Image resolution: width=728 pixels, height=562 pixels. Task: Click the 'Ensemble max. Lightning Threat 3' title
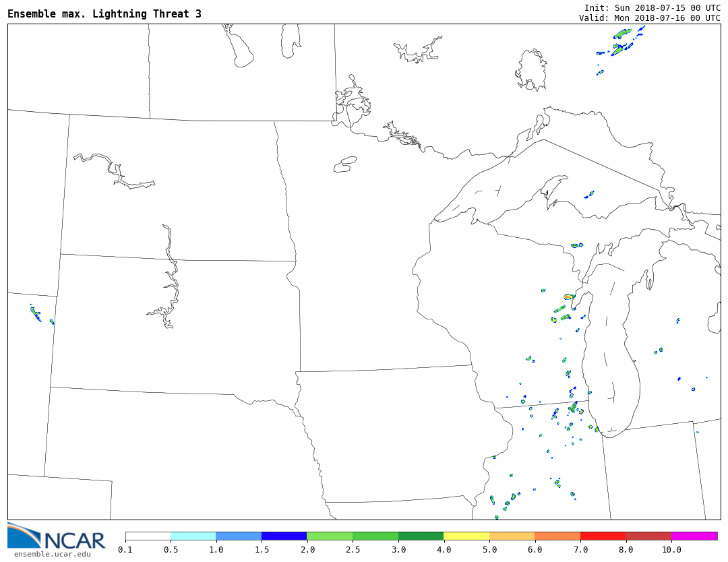pos(104,14)
